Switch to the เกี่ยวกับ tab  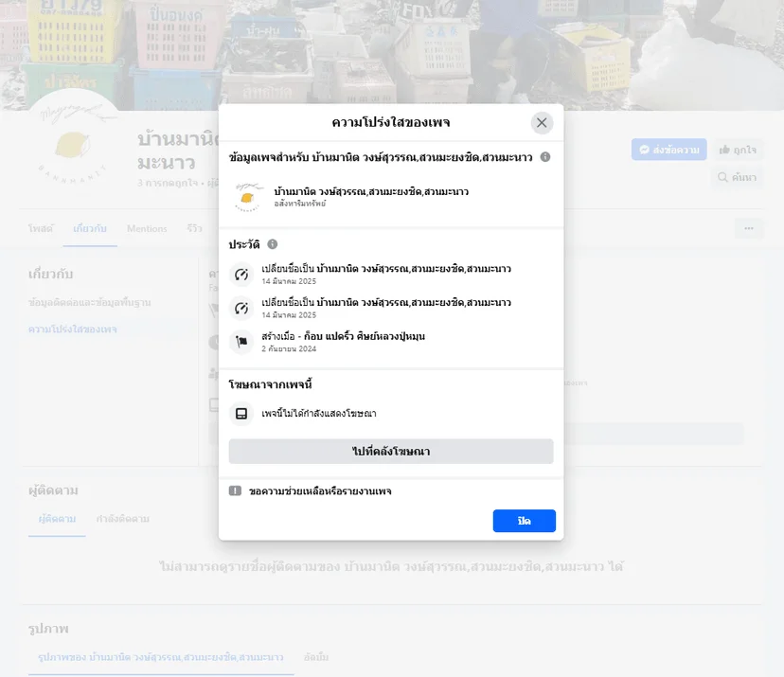click(90, 228)
